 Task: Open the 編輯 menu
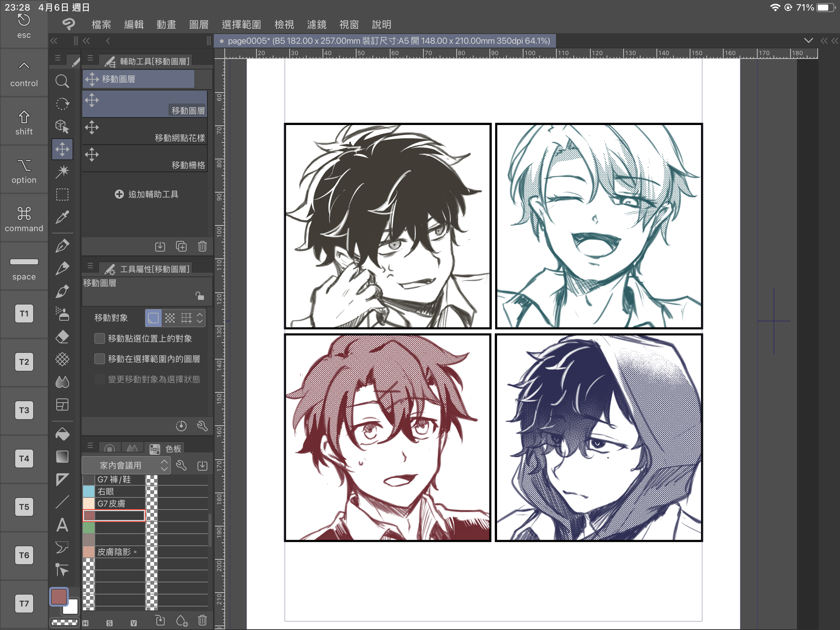(134, 25)
